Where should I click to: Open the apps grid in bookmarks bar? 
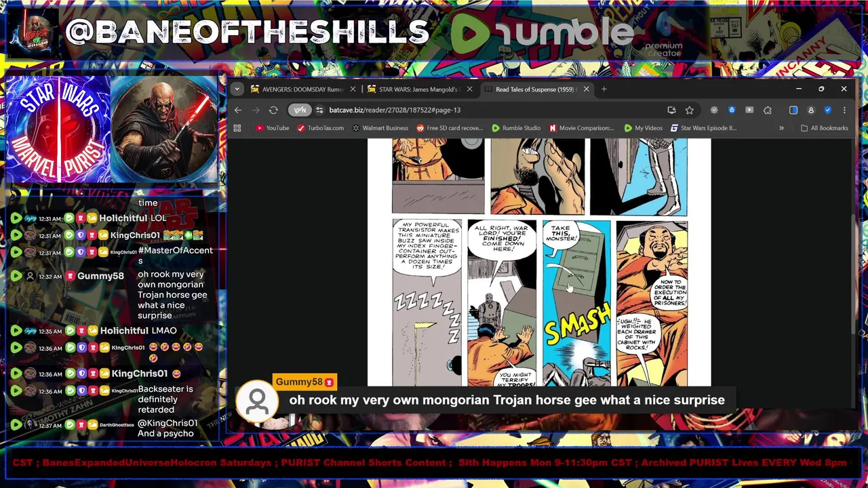tap(237, 128)
